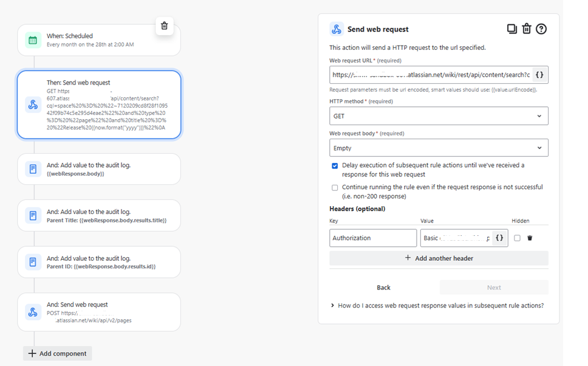The image size is (588, 366).
Task: Insert smart value in header Value field
Action: 499,238
